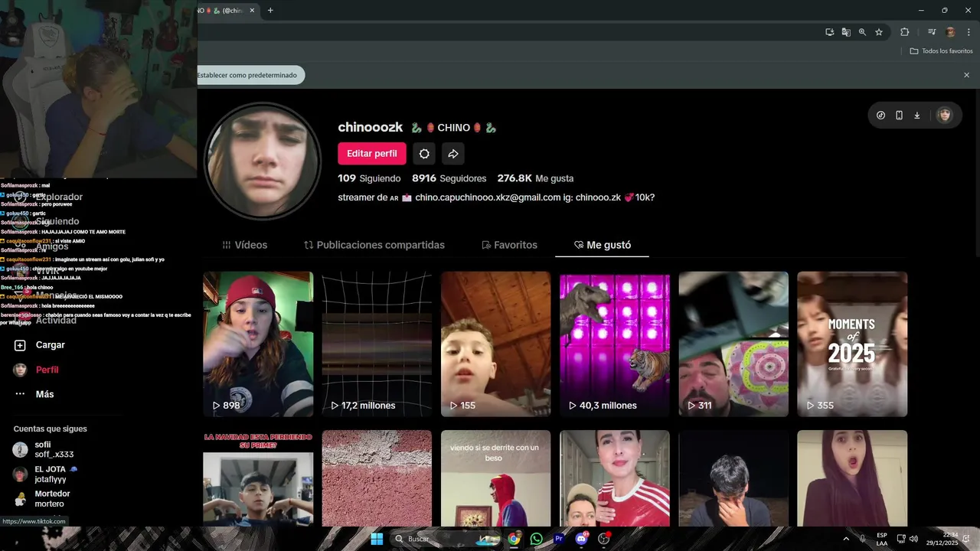Click the phone app icon in pill toolbar
The image size is (980, 551).
point(899,116)
